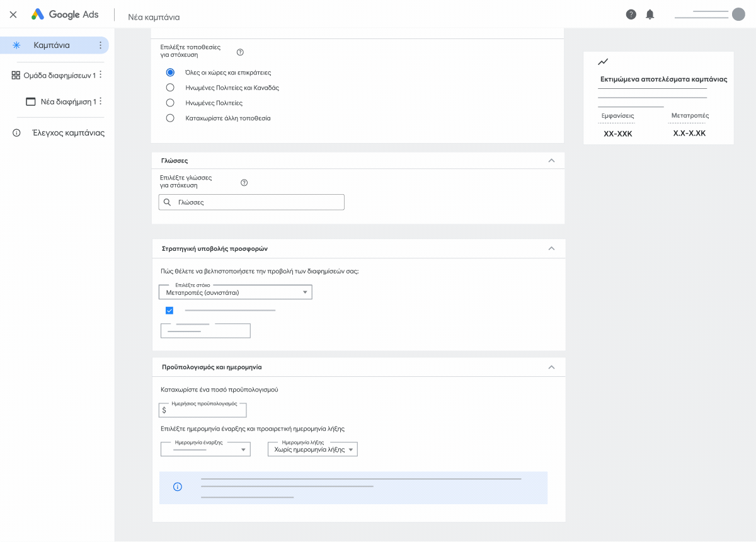Open the user account avatar
The height and width of the screenshot is (542, 756).
point(738,14)
